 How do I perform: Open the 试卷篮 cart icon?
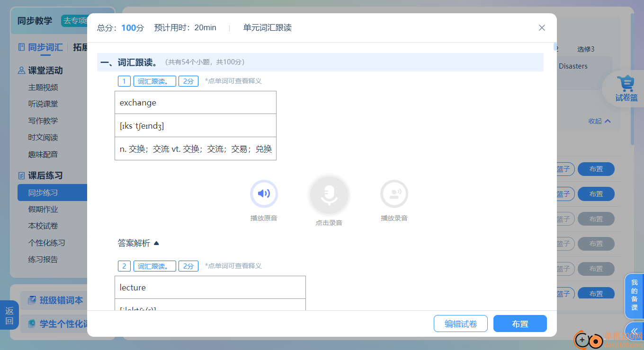[626, 88]
